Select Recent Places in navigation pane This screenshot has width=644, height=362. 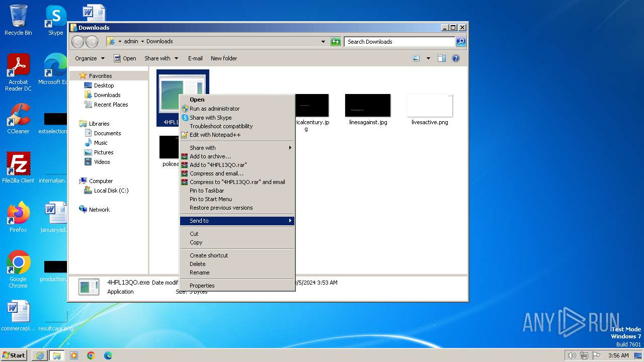click(x=111, y=105)
